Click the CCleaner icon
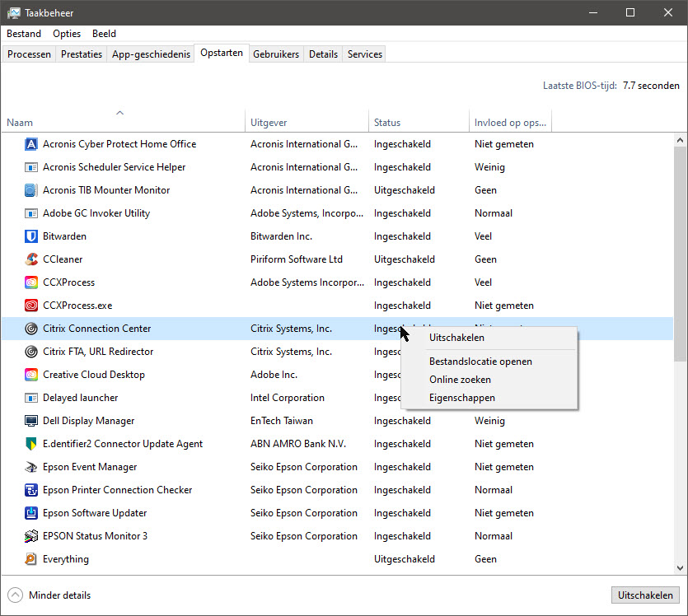 pyautogui.click(x=31, y=259)
